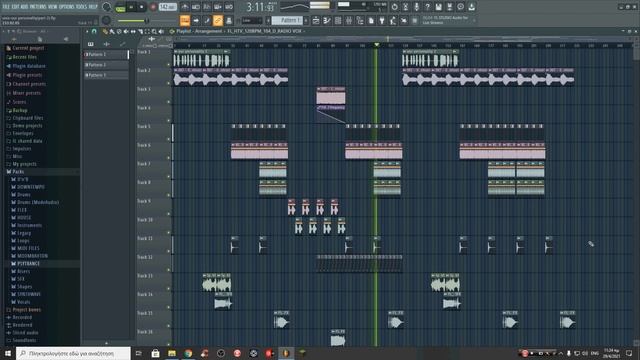This screenshot has width=640, height=360.
Task: Toggle countdown before recording
Action: [207, 7]
